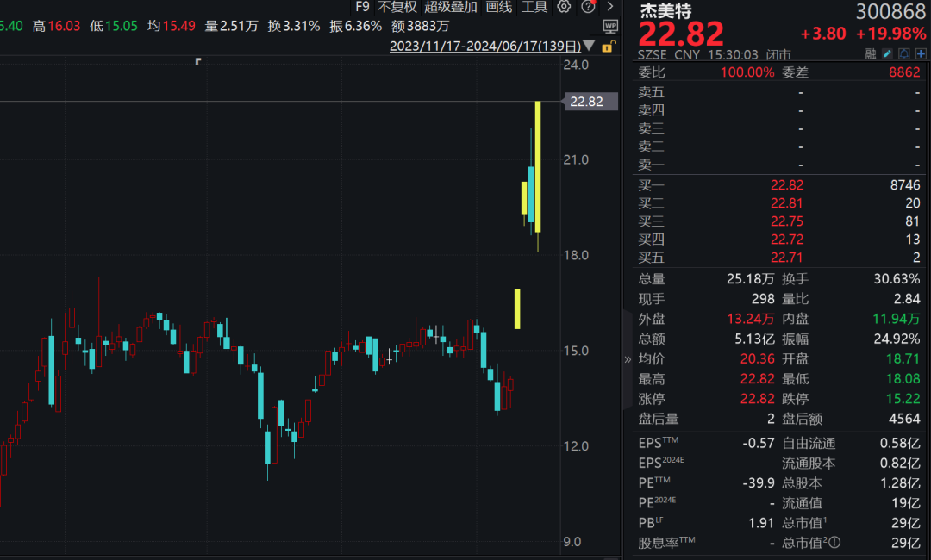The image size is (931, 560).
Task: Click the small flag marker atop chart
Action: [x=198, y=60]
